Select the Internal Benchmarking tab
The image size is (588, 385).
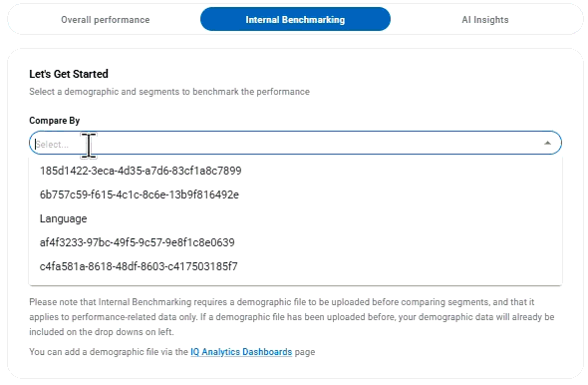(x=295, y=19)
